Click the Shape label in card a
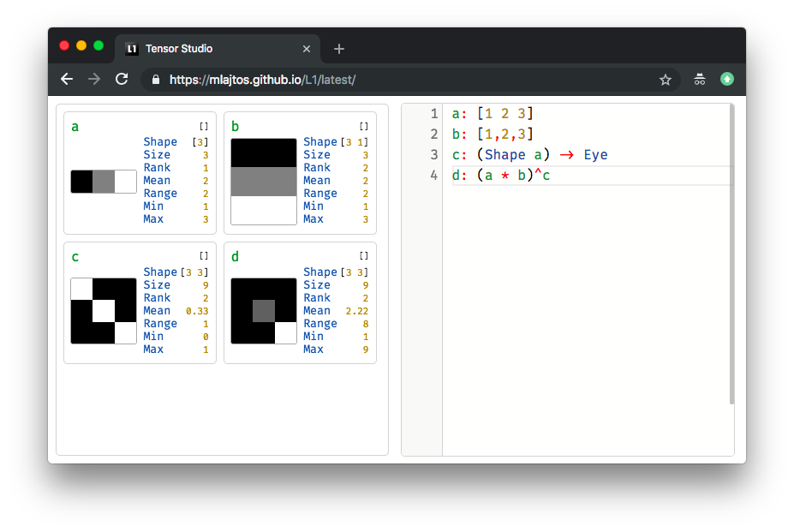 coord(160,142)
